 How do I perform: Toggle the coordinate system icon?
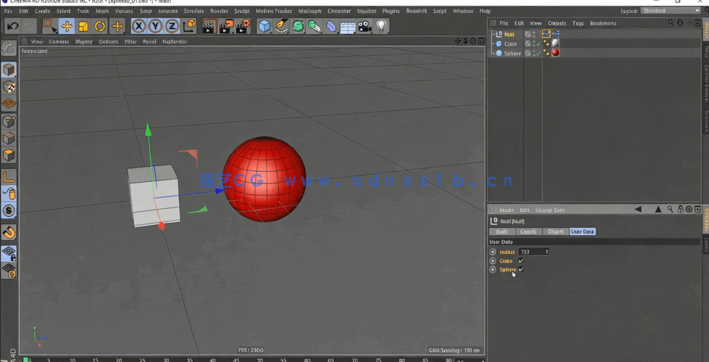189,26
